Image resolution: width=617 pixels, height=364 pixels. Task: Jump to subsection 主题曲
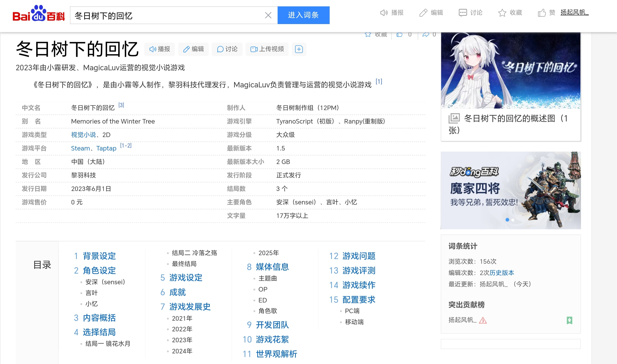268,278
